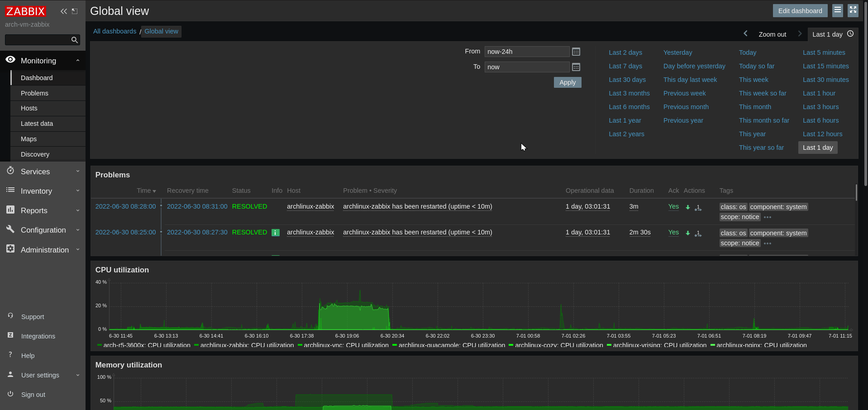Click the Services stopwatch icon
Screen dimensions: 868x410
click(10, 171)
